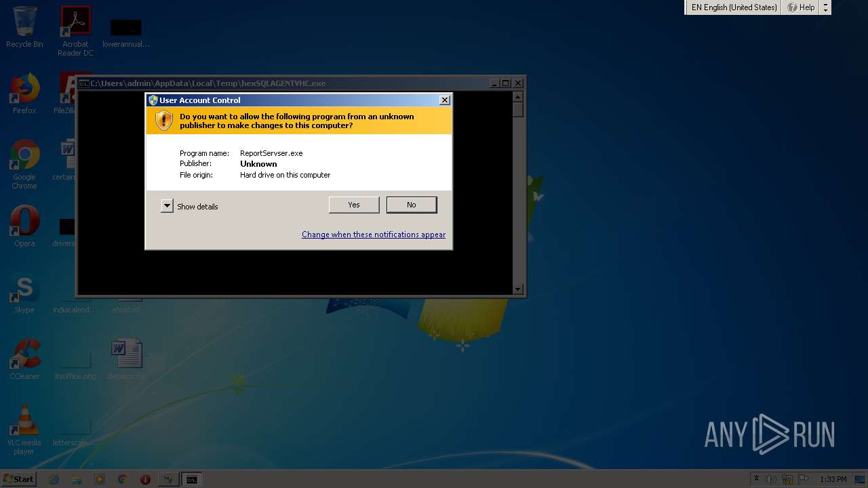Open EN English (United States) language bar
Viewport: 868px width, 488px height.
[734, 7]
